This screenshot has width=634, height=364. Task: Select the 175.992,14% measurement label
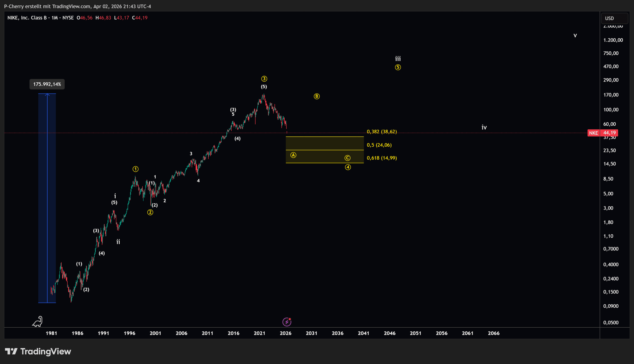(x=47, y=84)
